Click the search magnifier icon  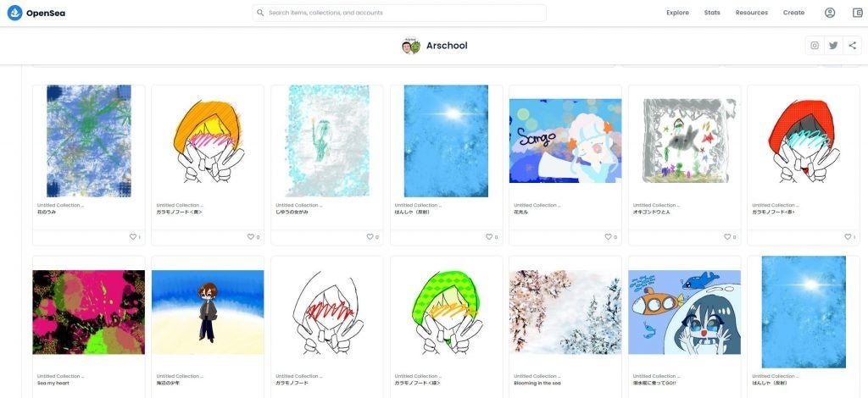[261, 13]
